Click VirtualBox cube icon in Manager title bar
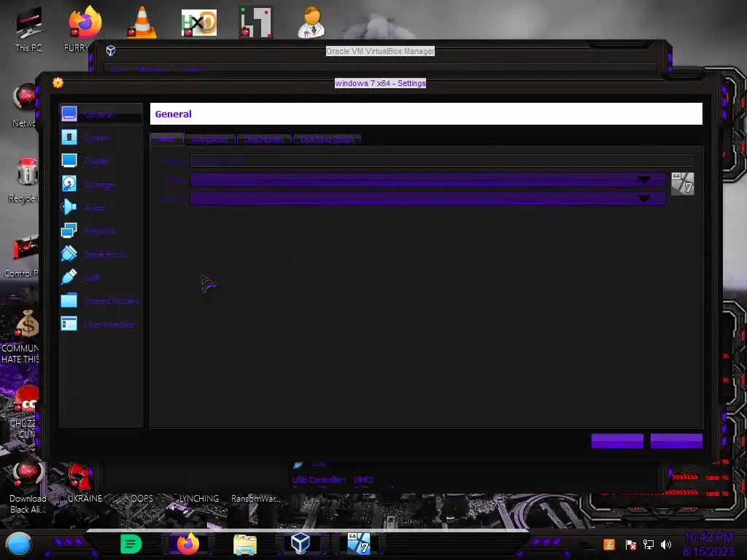Screen dimensions: 747x560 point(111,50)
